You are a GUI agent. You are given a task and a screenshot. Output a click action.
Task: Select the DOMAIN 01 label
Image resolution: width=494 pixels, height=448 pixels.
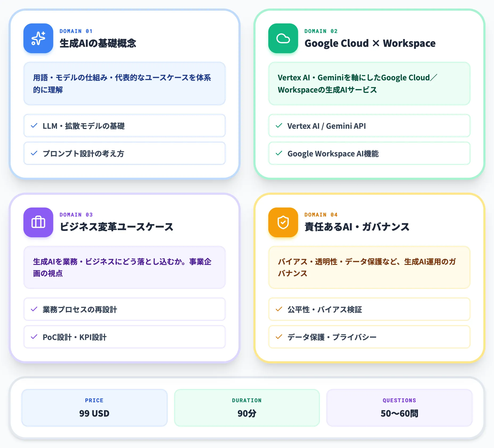(76, 31)
